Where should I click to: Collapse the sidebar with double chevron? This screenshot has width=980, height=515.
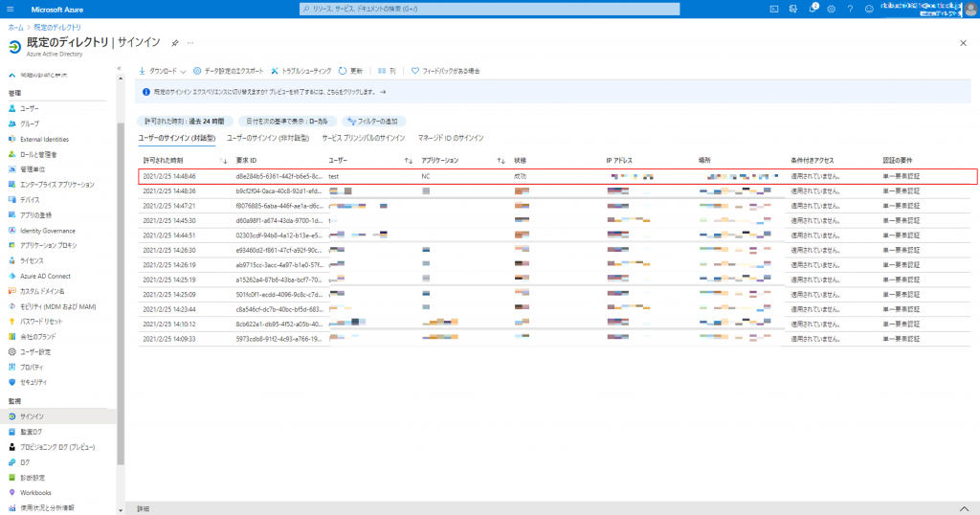coord(119,69)
